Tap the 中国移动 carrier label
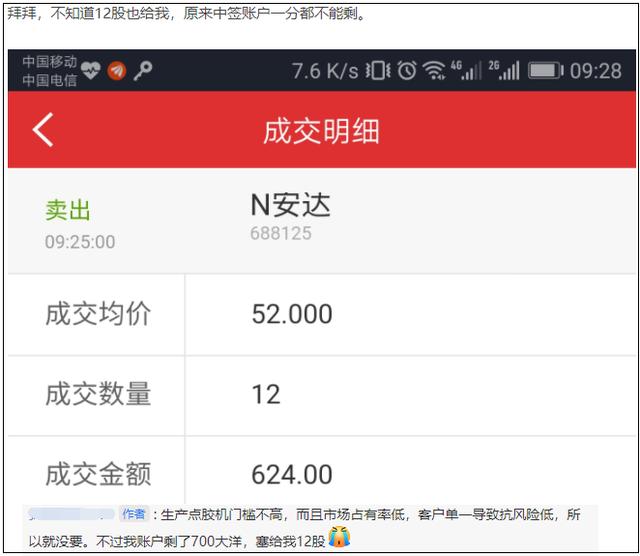640x556 pixels. coord(49,62)
